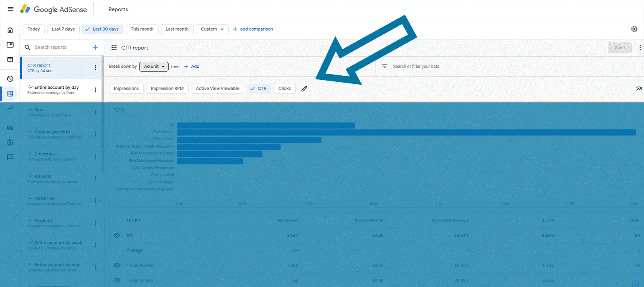The height and width of the screenshot is (287, 644).
Task: Open options for Sites report
Action: 95,112
